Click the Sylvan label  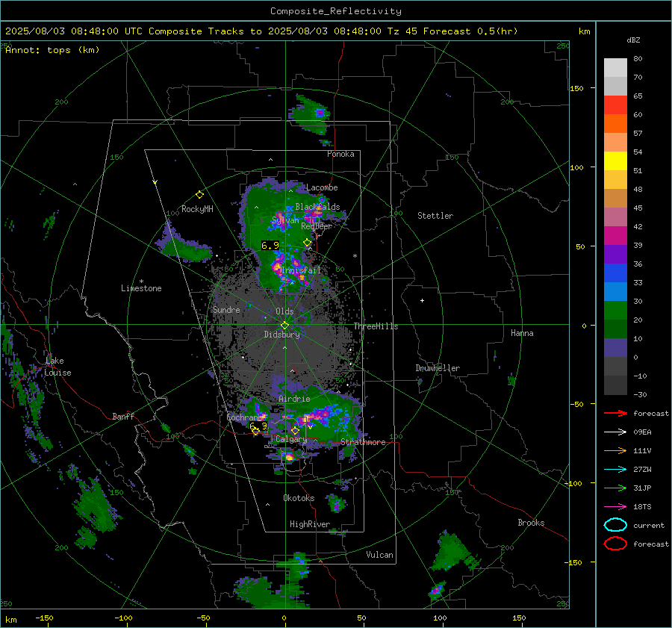pyautogui.click(x=285, y=220)
